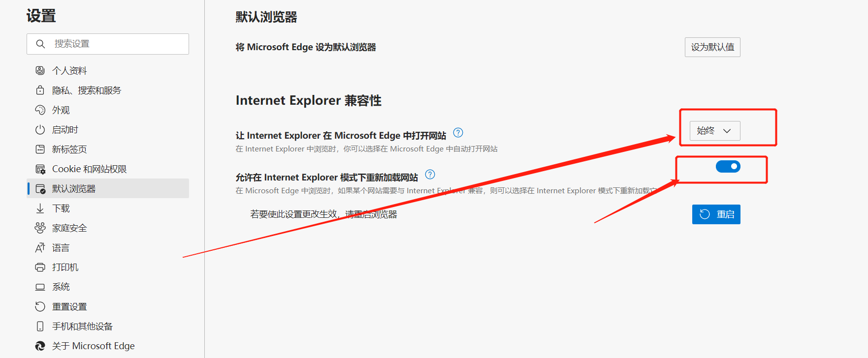Click the icon beside Cookie 和网站权限

point(40,169)
